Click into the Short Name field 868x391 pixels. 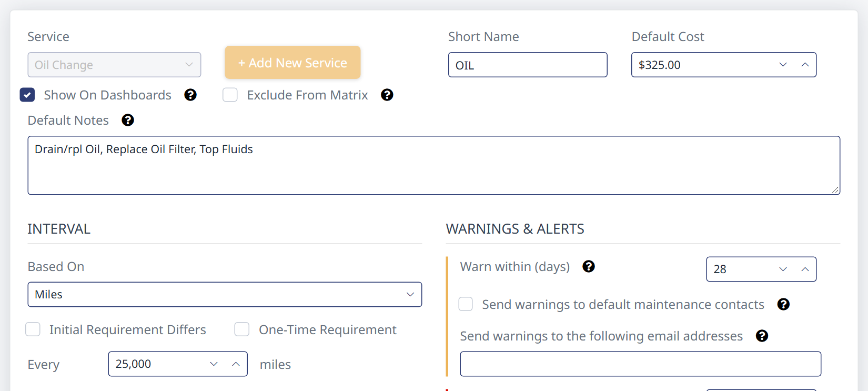528,65
